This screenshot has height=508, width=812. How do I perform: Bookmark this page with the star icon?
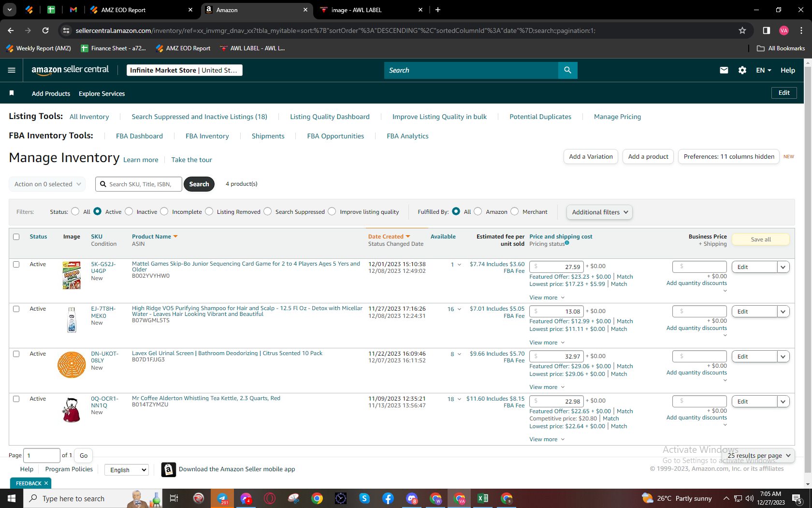pos(742,30)
